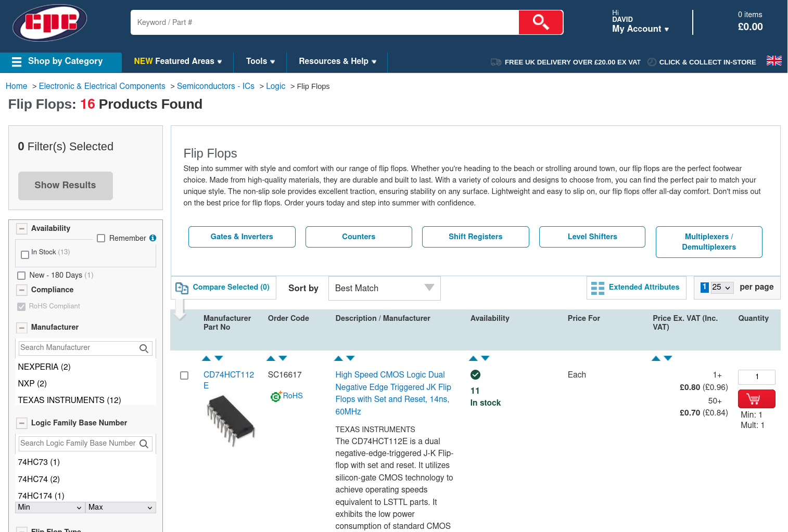Collapse the Logic Family Base Number section
788x532 pixels.
click(22, 423)
